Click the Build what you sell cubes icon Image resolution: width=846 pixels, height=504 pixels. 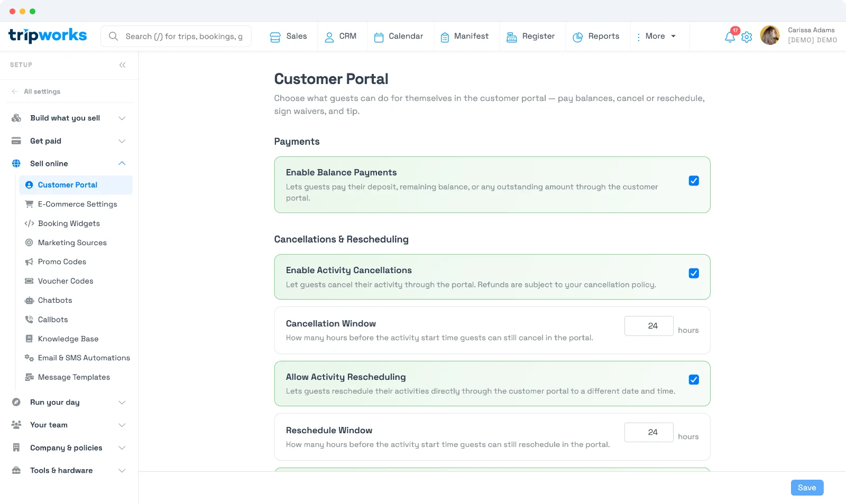(16, 118)
